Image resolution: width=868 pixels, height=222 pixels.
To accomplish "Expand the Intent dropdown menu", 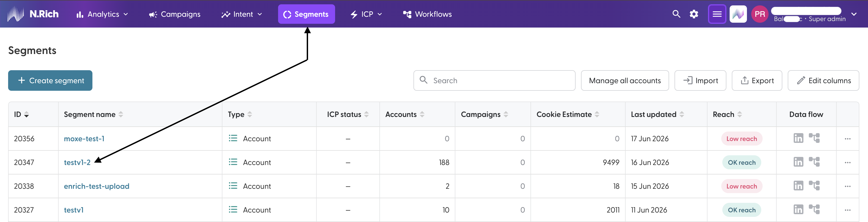I will (241, 14).
